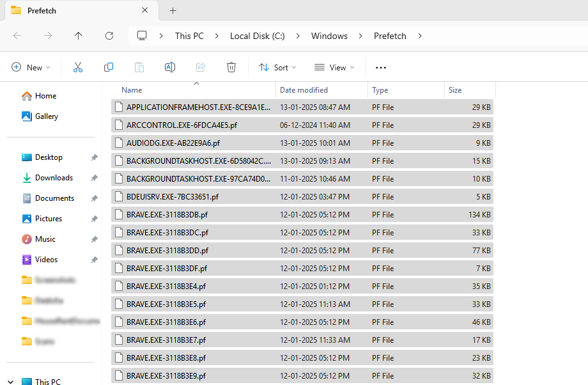Select file BRAVE.EXE-3118B3DB.pf
Screen dimensions: 588x385
coord(302,215)
